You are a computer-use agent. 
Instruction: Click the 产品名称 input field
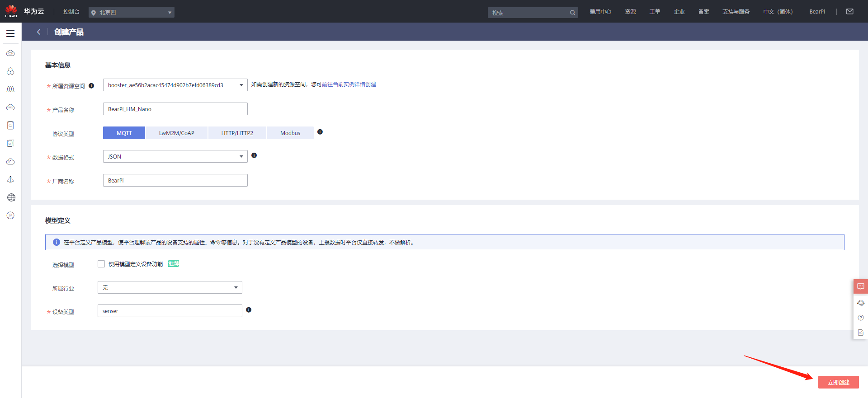pos(175,109)
